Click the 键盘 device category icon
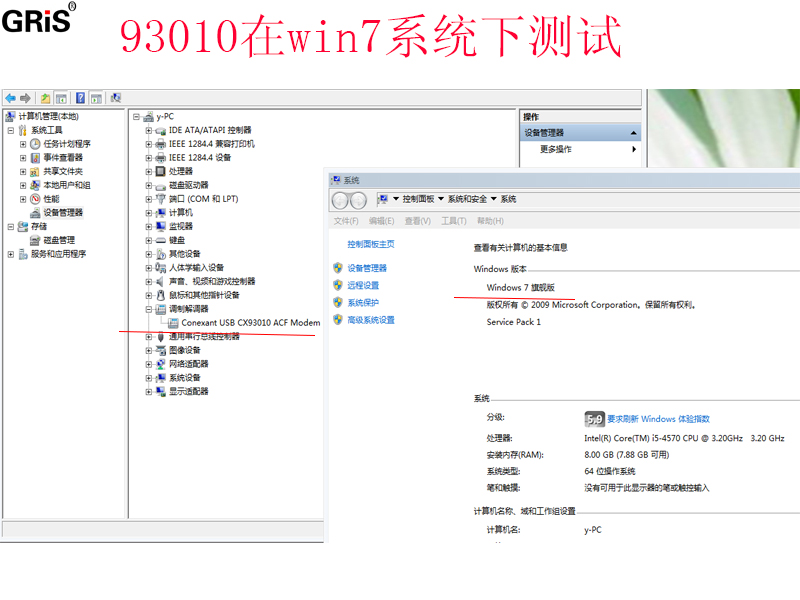800x600 pixels. [161, 240]
